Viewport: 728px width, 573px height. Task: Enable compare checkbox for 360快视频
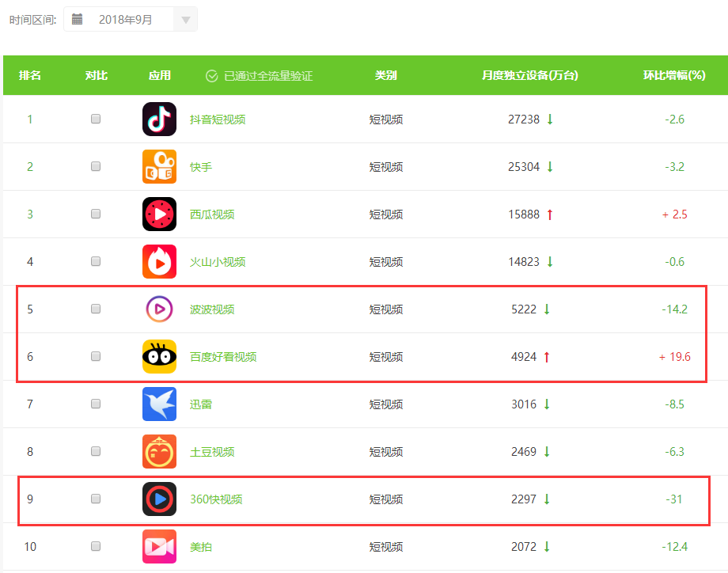96,499
